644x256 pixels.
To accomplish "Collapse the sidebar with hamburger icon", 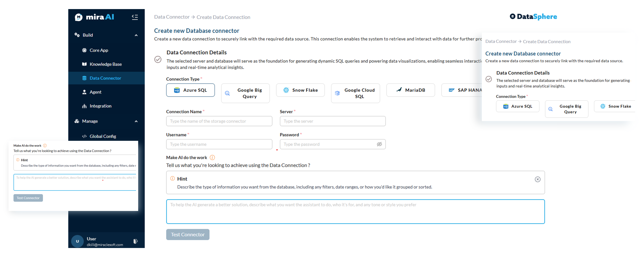I will [135, 17].
